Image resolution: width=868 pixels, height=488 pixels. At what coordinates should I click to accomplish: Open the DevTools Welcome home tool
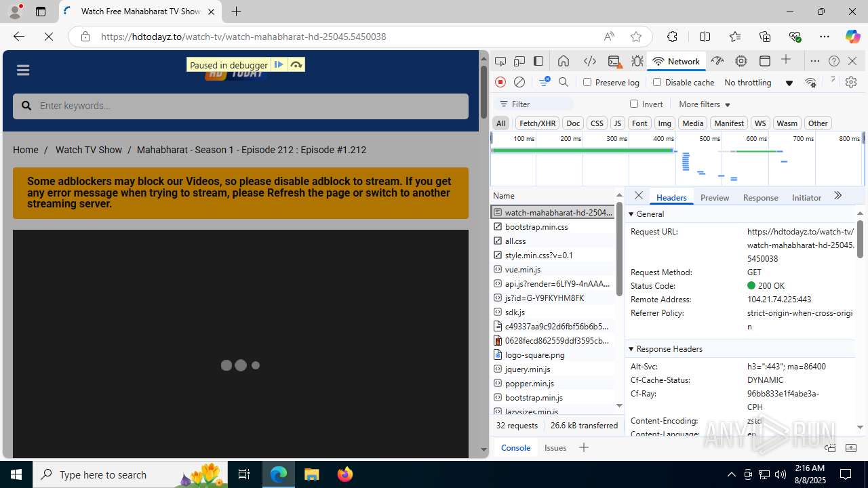pos(564,61)
